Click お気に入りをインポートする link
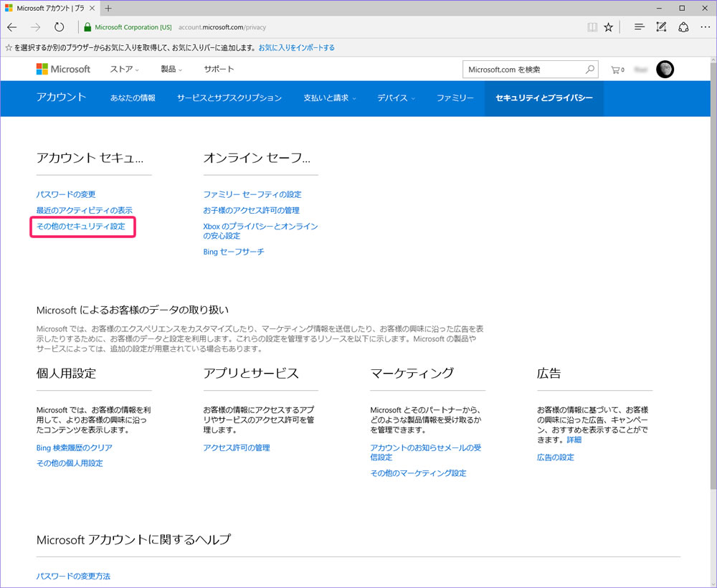Image resolution: width=717 pixels, height=588 pixels. [296, 47]
